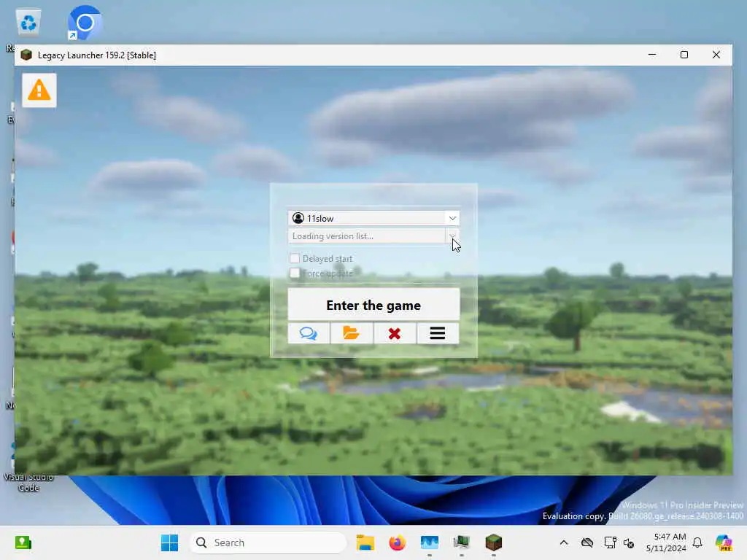
Task: Click the Legacy Launcher 159.2 [Stable] title
Action: click(97, 55)
